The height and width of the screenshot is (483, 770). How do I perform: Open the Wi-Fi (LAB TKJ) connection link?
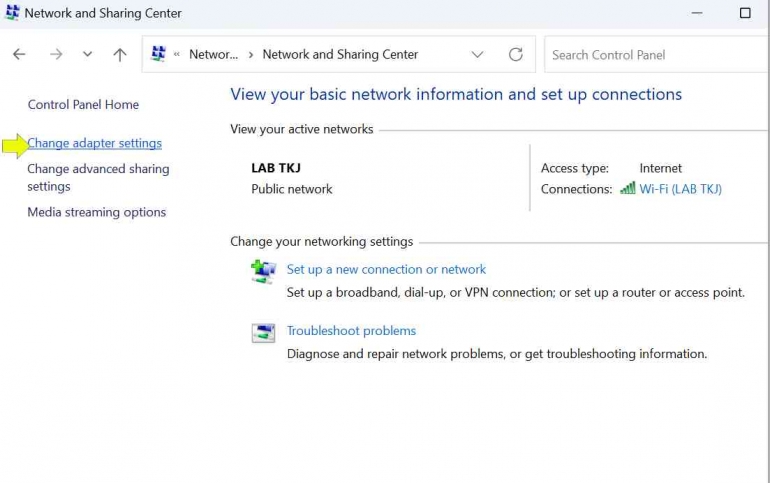tap(680, 189)
